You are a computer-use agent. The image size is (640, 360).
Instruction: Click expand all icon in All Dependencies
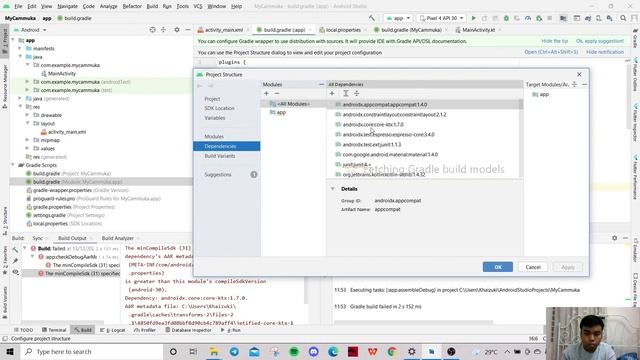click(x=346, y=93)
